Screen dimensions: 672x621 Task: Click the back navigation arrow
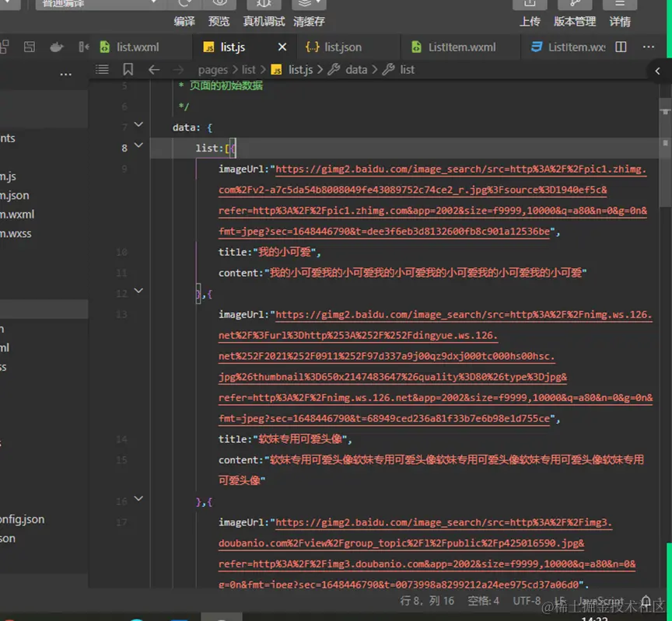coord(154,69)
